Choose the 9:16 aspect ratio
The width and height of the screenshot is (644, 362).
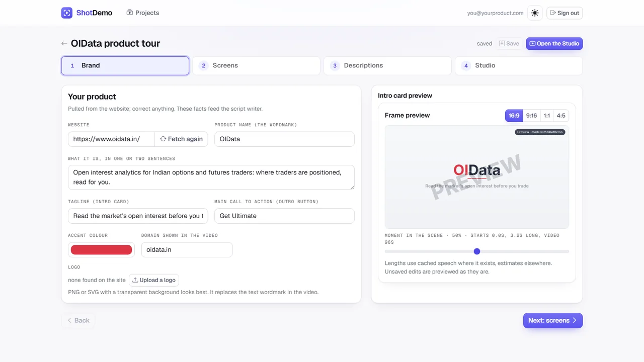point(531,116)
